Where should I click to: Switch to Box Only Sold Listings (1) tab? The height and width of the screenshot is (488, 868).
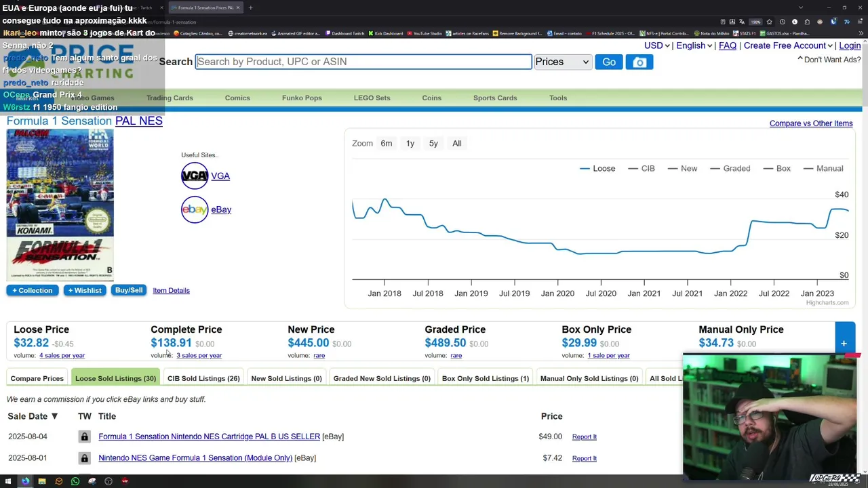tap(485, 378)
